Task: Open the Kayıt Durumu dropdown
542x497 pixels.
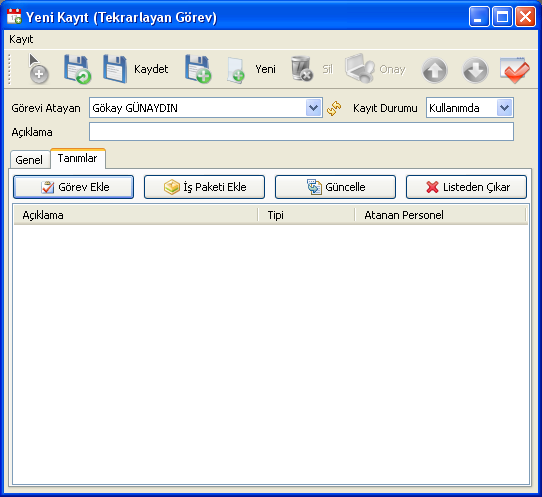Action: [x=504, y=108]
